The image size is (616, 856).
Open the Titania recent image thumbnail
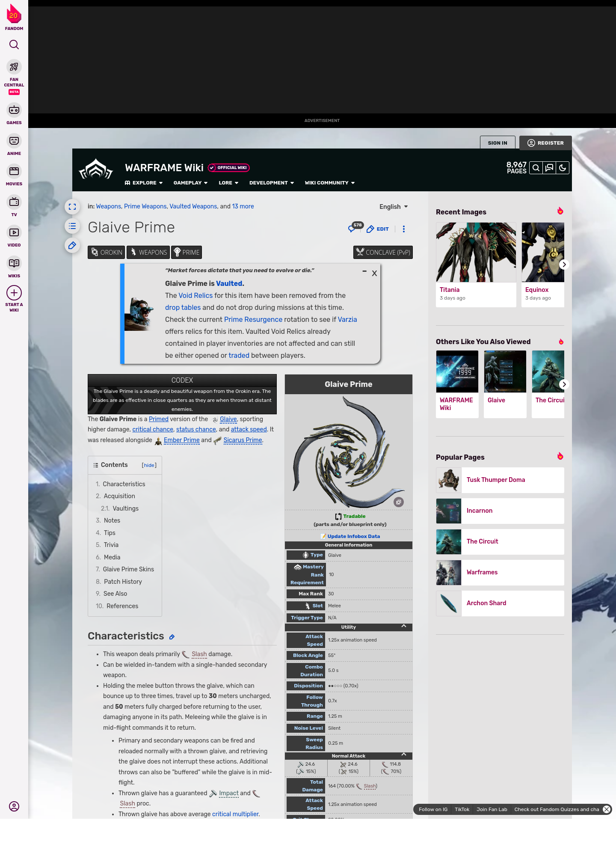pyautogui.click(x=476, y=252)
